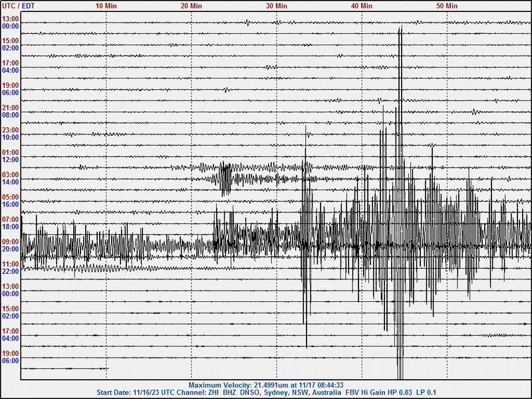Click the 'Start Date: 11/16/23 UTC Channel' footer line

(x=267, y=392)
